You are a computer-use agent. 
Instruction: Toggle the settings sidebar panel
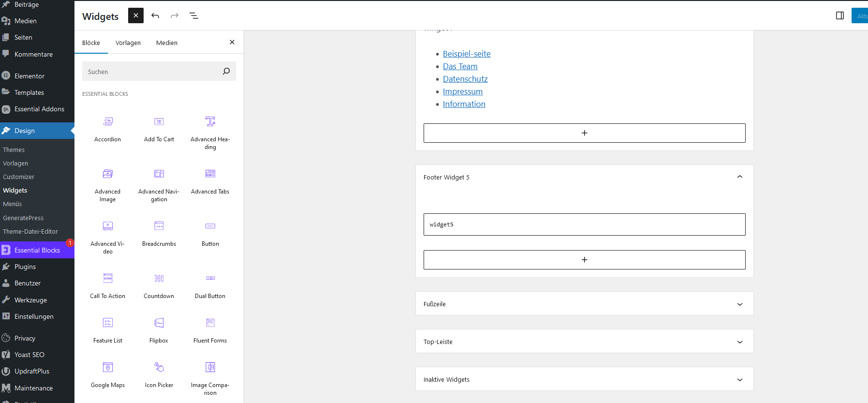tap(840, 16)
